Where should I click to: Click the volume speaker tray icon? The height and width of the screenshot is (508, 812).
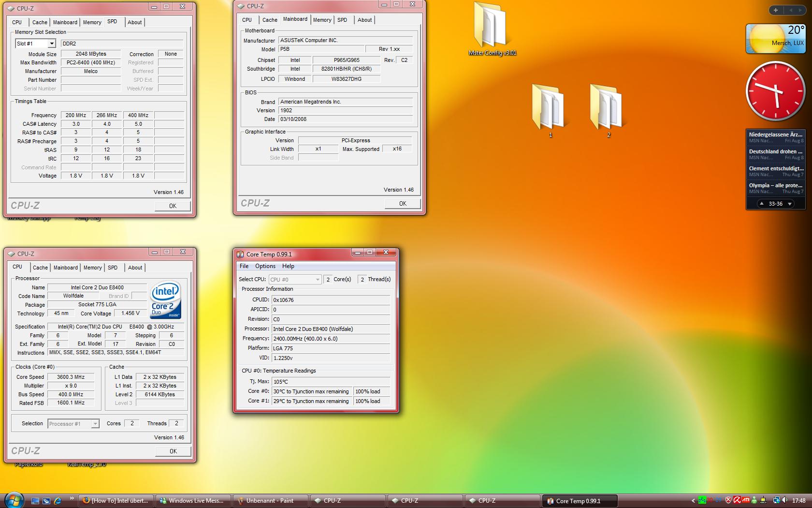click(x=785, y=501)
